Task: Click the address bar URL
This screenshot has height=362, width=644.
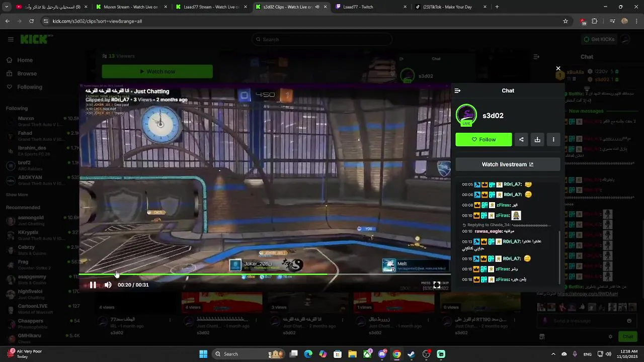Action: pyautogui.click(x=97, y=21)
